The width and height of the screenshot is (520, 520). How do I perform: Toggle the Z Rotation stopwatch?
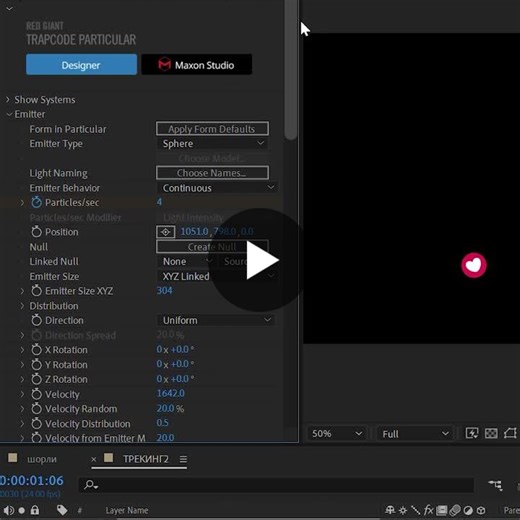tap(36, 379)
